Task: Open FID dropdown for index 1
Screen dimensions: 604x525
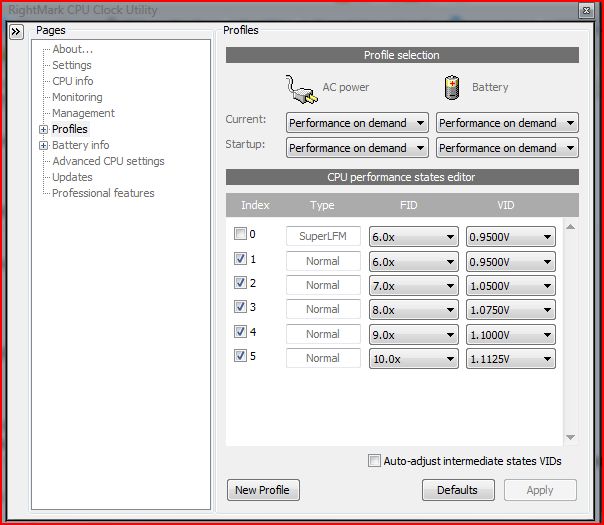Action: point(414,262)
